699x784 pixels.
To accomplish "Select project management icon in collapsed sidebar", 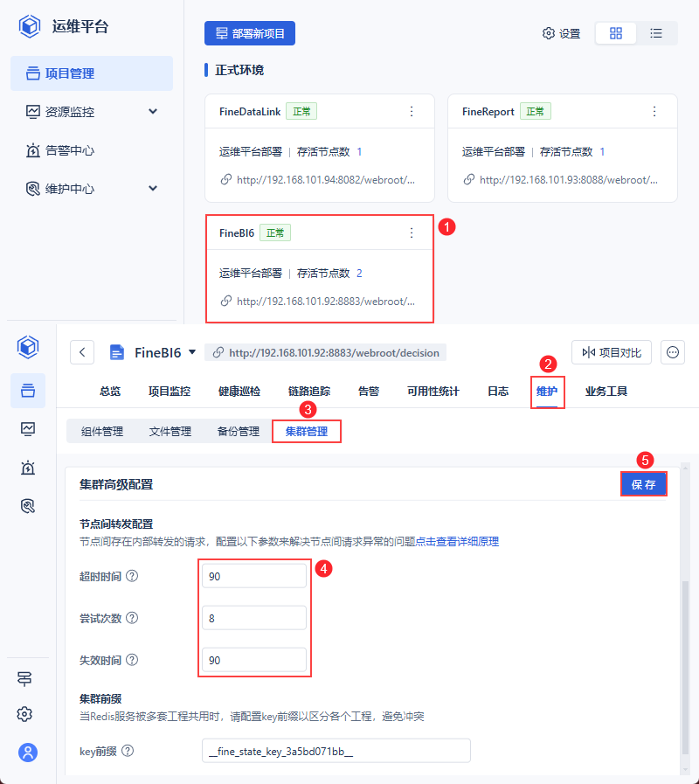I will click(x=28, y=391).
